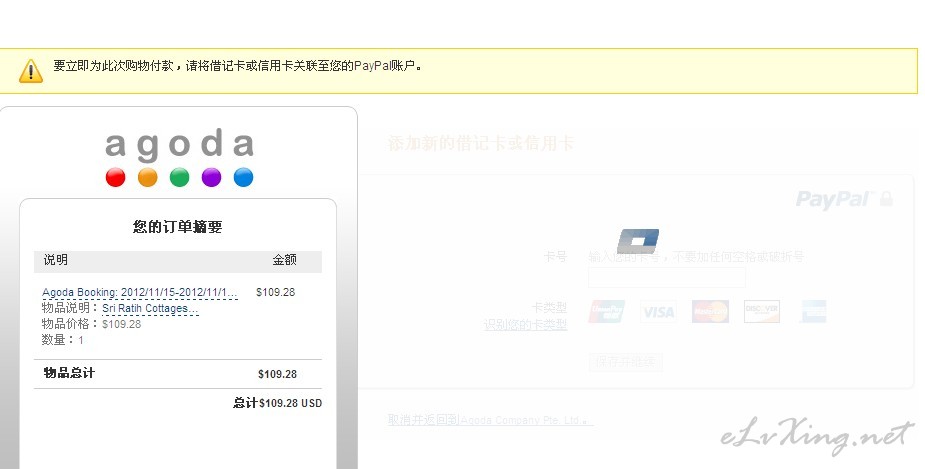925x469 pixels.
Task: Open the Agoda Booking 2012/11/15 item link
Action: (x=139, y=292)
